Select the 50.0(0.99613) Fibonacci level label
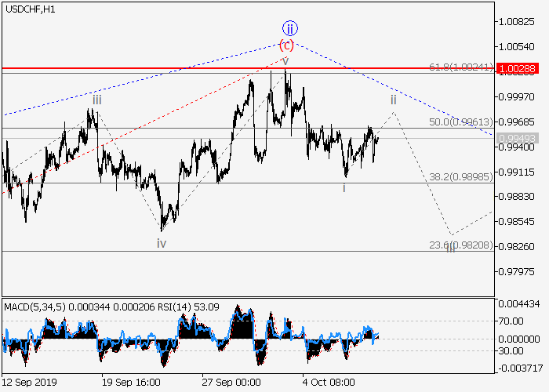 pos(460,122)
